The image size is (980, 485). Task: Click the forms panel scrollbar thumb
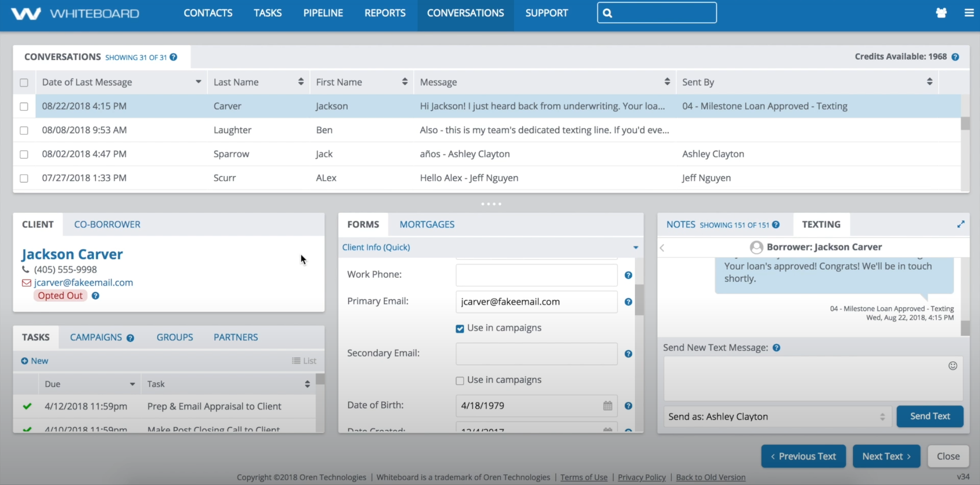(x=639, y=300)
